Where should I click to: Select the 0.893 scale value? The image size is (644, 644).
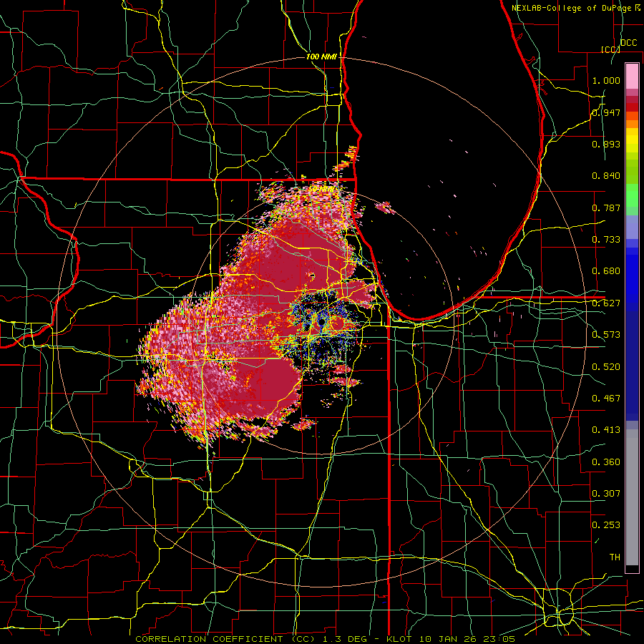point(606,144)
